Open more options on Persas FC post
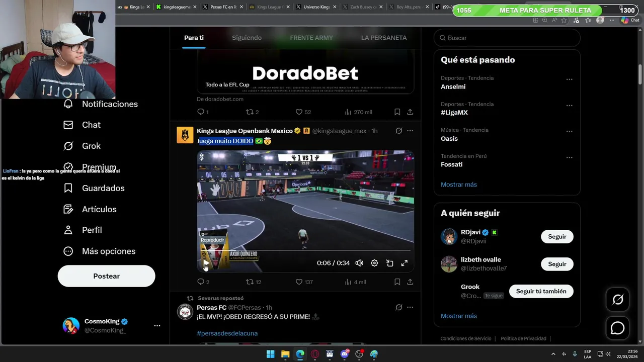644x362 pixels. [x=410, y=307]
